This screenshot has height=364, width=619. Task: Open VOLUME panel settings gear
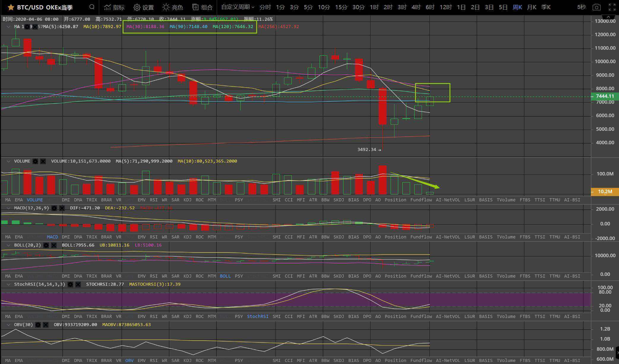coord(35,161)
